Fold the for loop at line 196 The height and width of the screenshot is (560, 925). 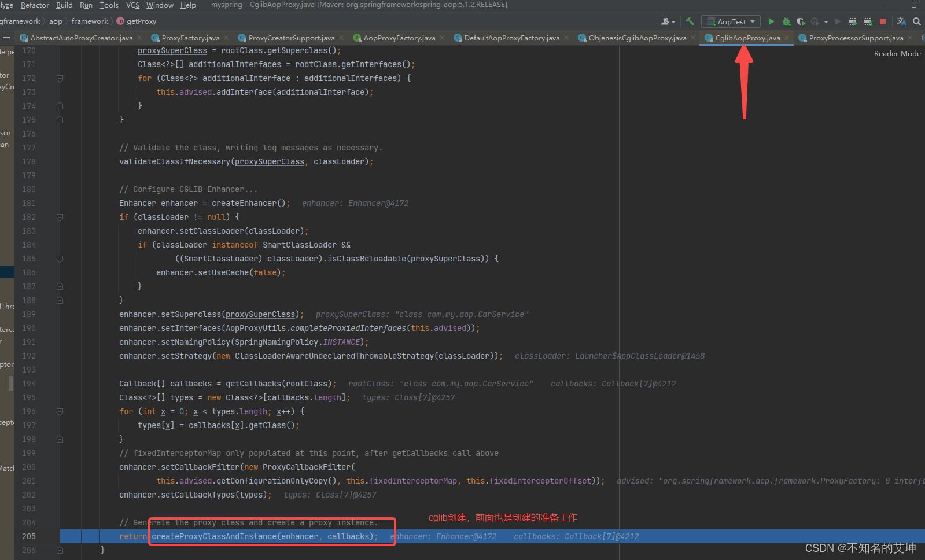click(60, 411)
